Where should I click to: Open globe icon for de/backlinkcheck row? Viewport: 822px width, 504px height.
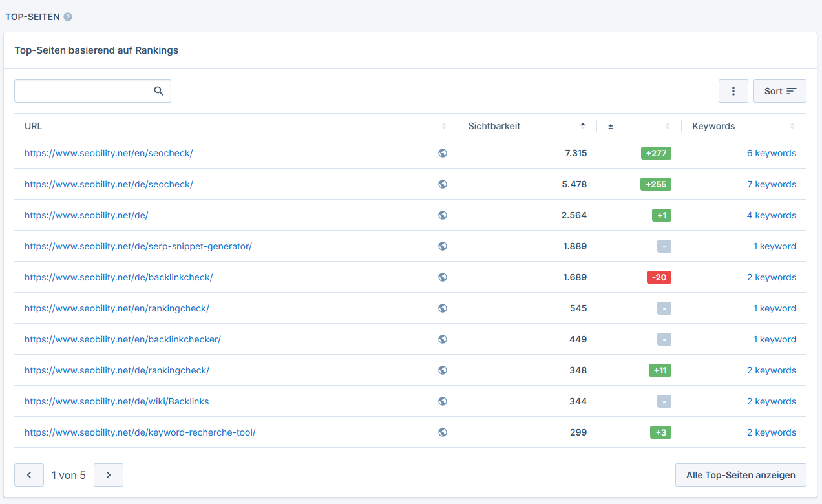(x=443, y=277)
